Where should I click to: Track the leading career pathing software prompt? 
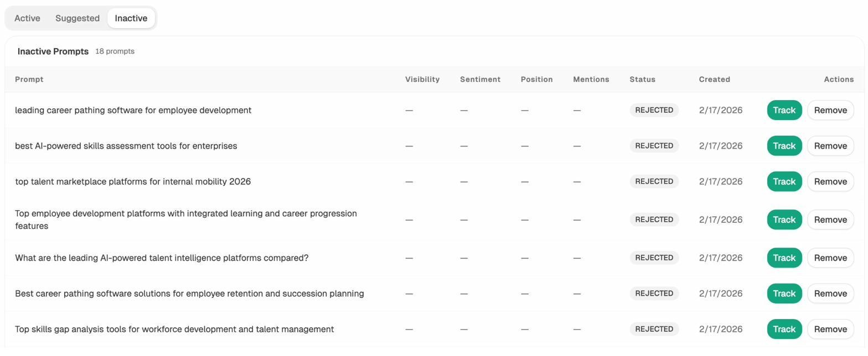coord(784,110)
